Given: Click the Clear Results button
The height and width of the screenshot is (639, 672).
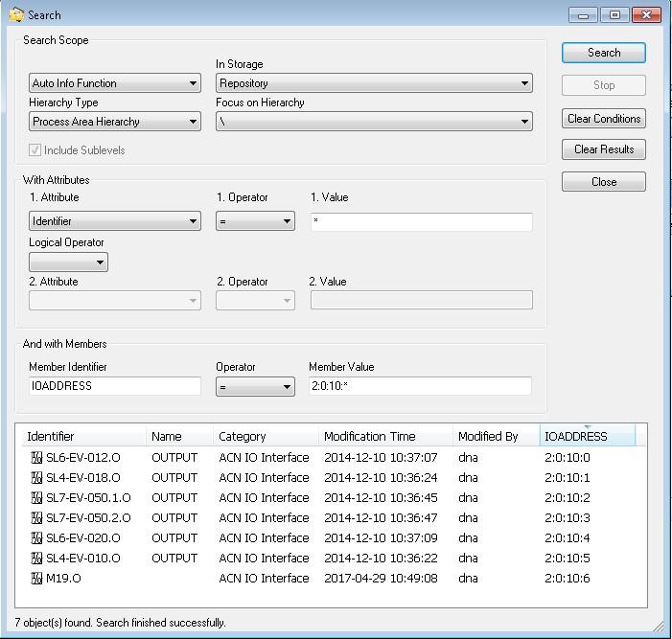Looking at the screenshot, I should point(603,149).
